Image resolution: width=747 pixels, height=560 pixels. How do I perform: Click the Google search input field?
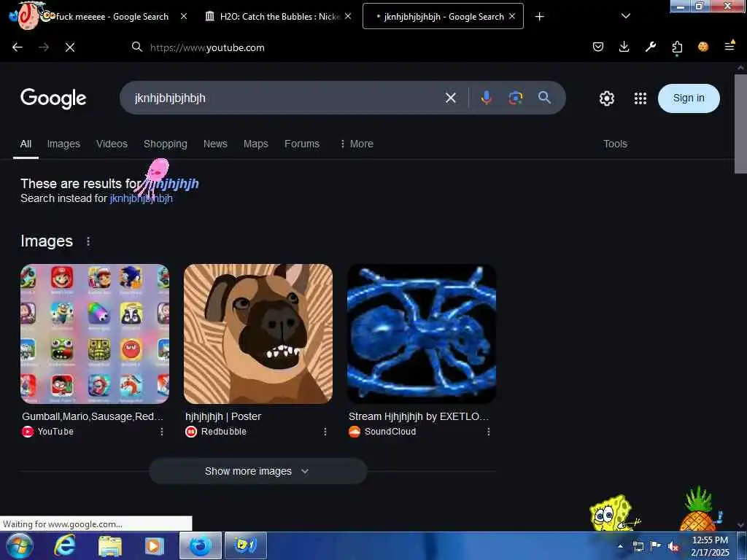(286, 98)
